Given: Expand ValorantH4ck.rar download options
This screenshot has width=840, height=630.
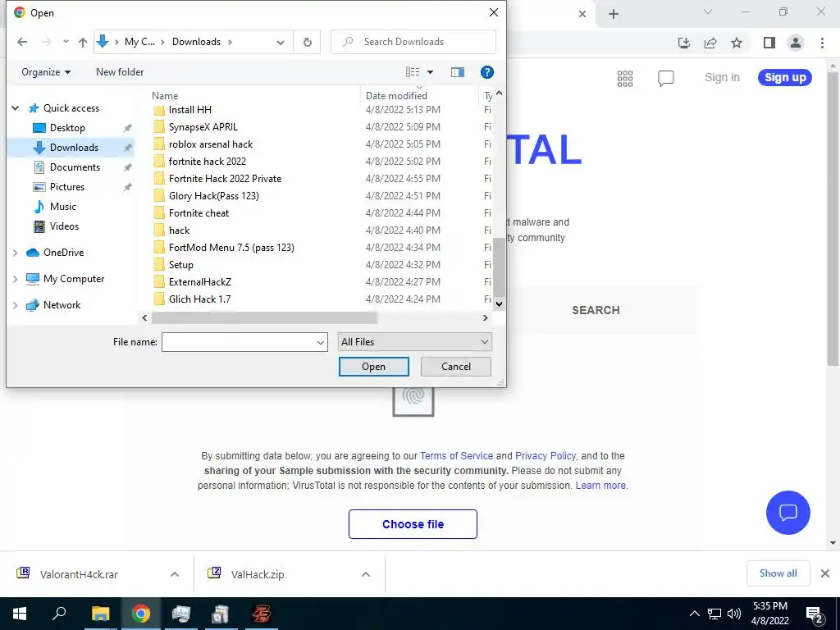Looking at the screenshot, I should pos(175,574).
